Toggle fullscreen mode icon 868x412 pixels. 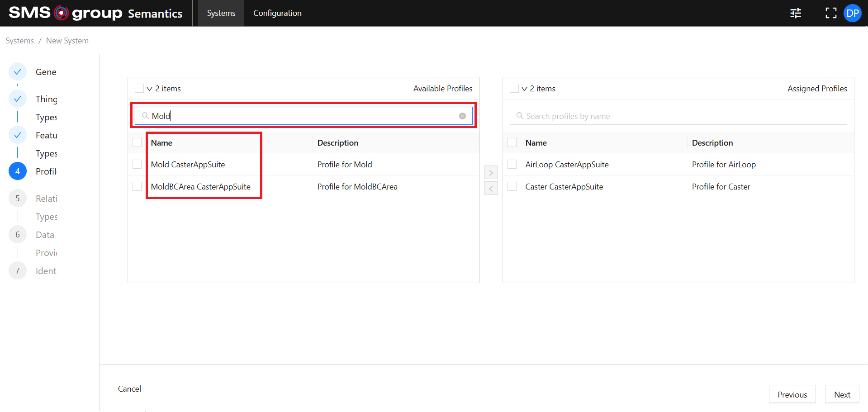click(831, 13)
